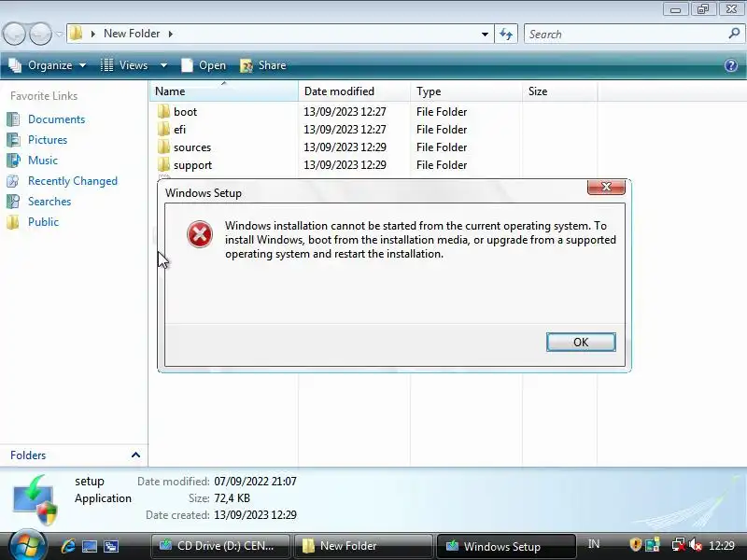This screenshot has width=747, height=560.
Task: Click the Forward navigation button
Action: pyautogui.click(x=40, y=34)
